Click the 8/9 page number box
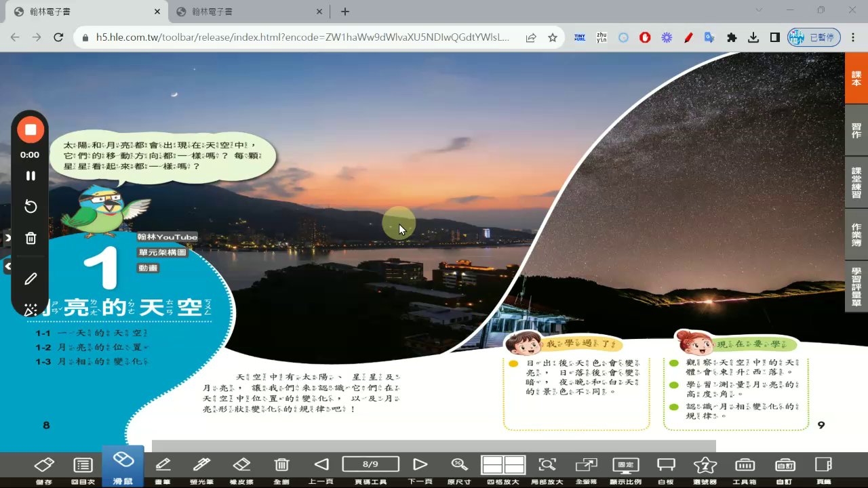868x488 pixels. 370,464
